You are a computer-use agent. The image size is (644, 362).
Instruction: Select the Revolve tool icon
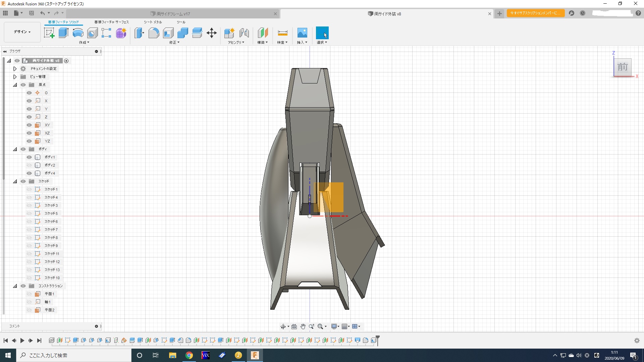[x=78, y=33]
